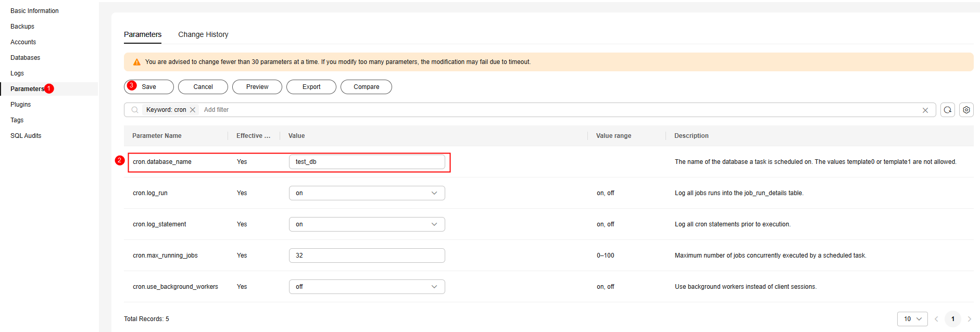Image resolution: width=980 pixels, height=332 pixels.
Task: Click the cron.max_running_jobs value field
Action: pyautogui.click(x=367, y=256)
